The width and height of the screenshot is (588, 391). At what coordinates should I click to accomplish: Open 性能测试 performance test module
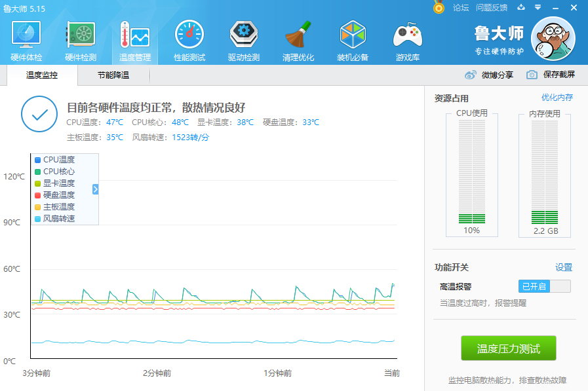point(189,41)
